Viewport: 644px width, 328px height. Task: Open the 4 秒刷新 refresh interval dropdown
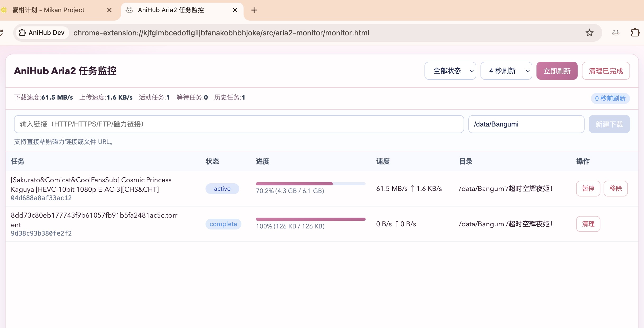pos(506,71)
